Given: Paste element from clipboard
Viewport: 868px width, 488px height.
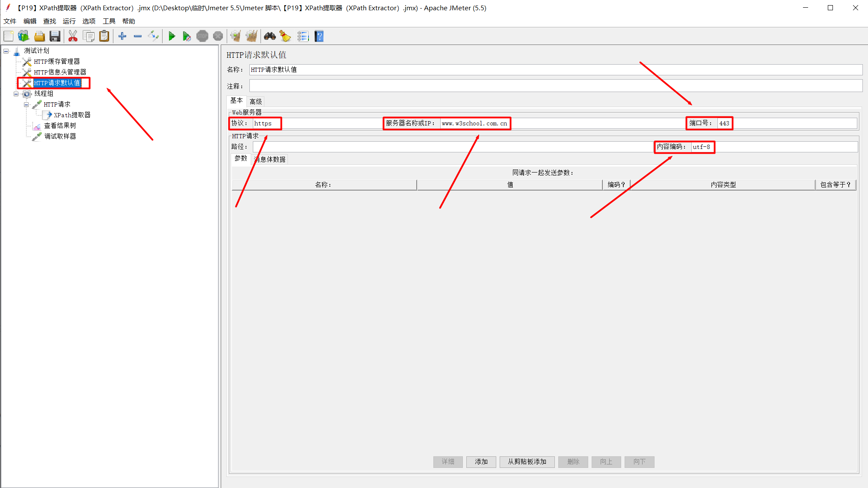Looking at the screenshot, I should [104, 36].
